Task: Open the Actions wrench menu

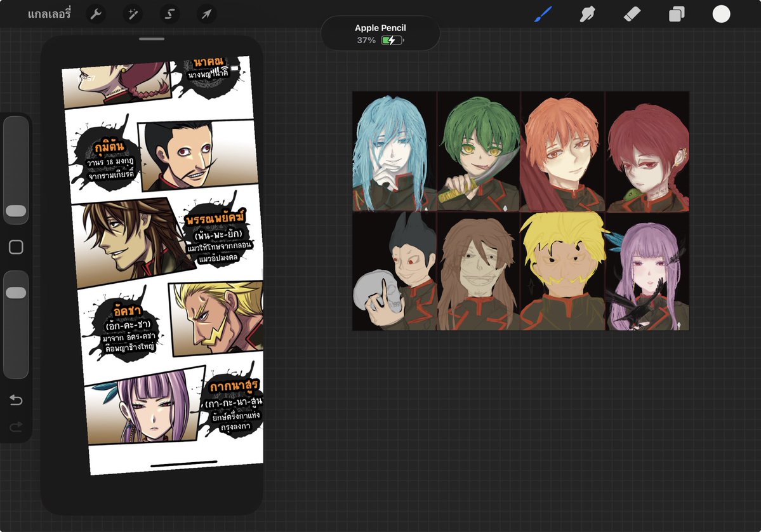Action: (96, 14)
